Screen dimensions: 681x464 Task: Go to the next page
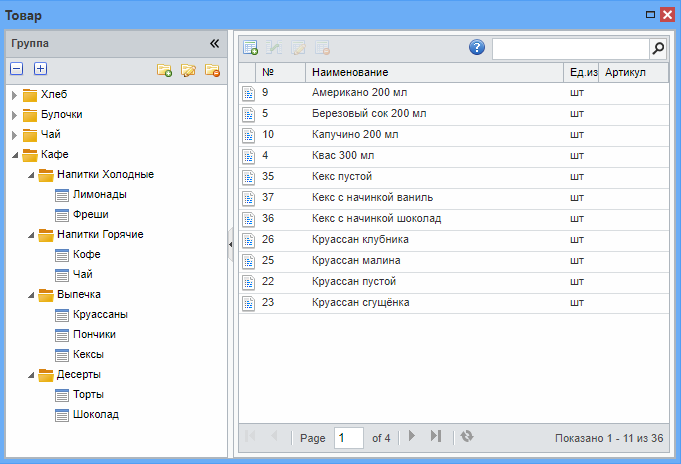click(x=412, y=437)
